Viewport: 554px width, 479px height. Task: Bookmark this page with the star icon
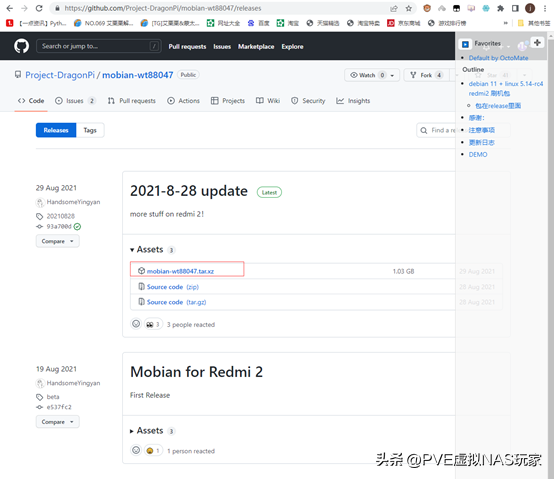point(409,8)
